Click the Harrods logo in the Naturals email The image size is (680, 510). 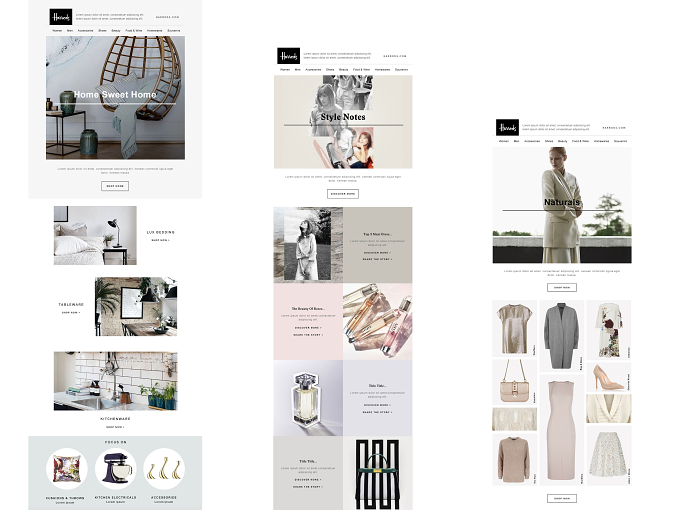pos(507,128)
